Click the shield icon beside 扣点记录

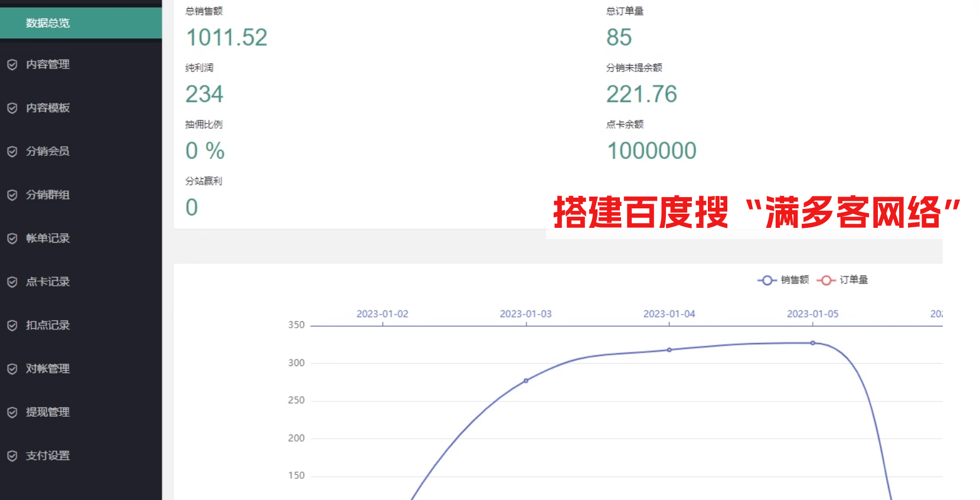(x=12, y=325)
